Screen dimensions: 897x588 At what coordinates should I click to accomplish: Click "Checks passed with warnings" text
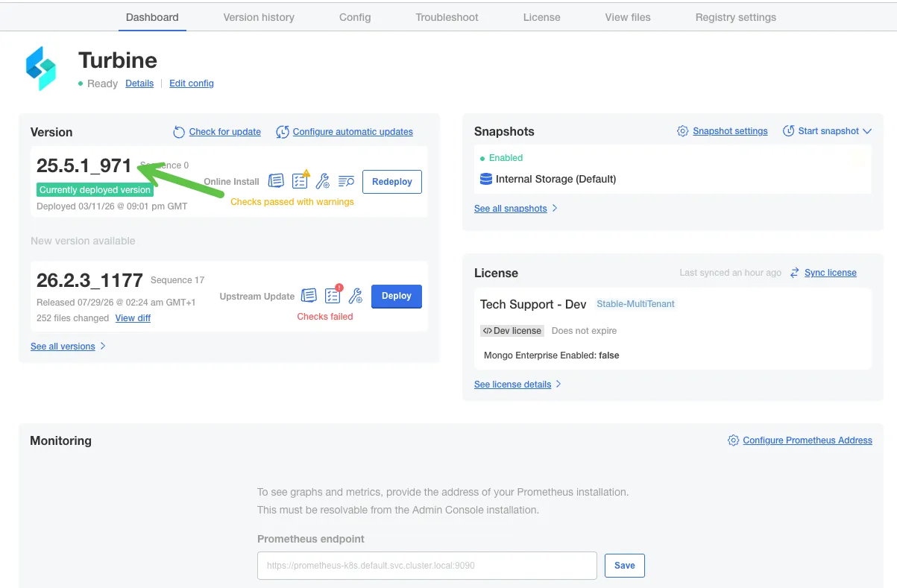click(292, 202)
